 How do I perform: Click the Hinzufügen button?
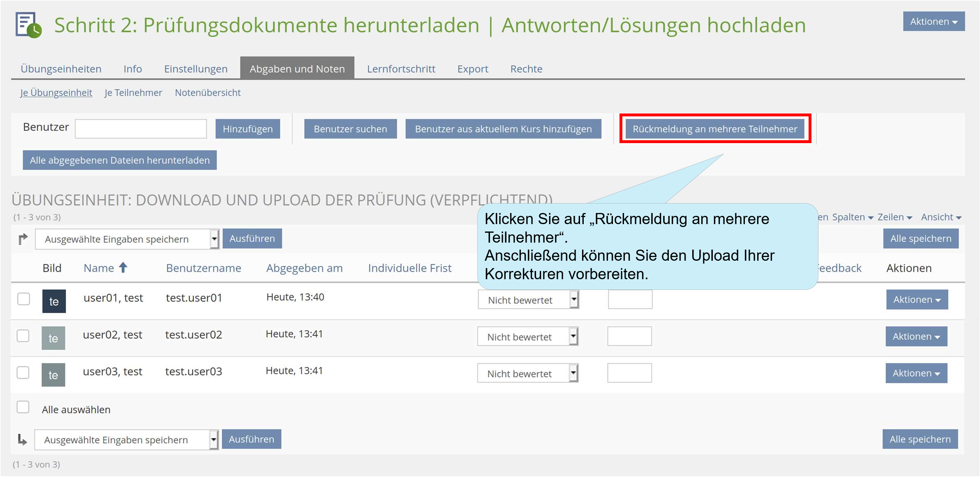[248, 129]
